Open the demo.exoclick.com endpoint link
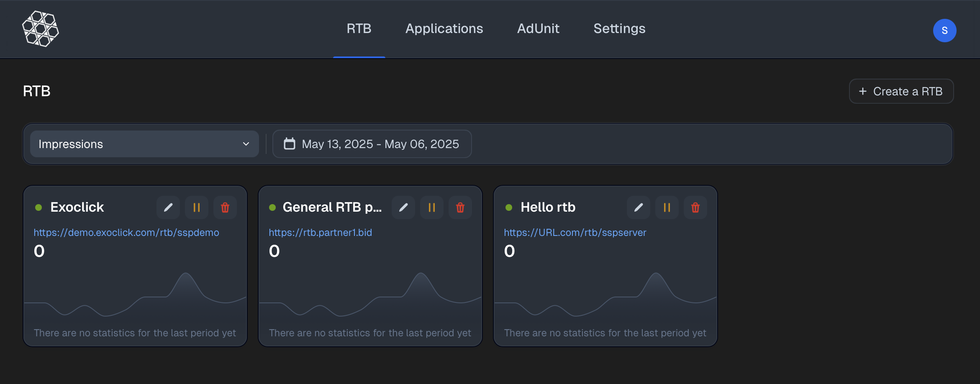Screen dimensions: 980x384 126,233
